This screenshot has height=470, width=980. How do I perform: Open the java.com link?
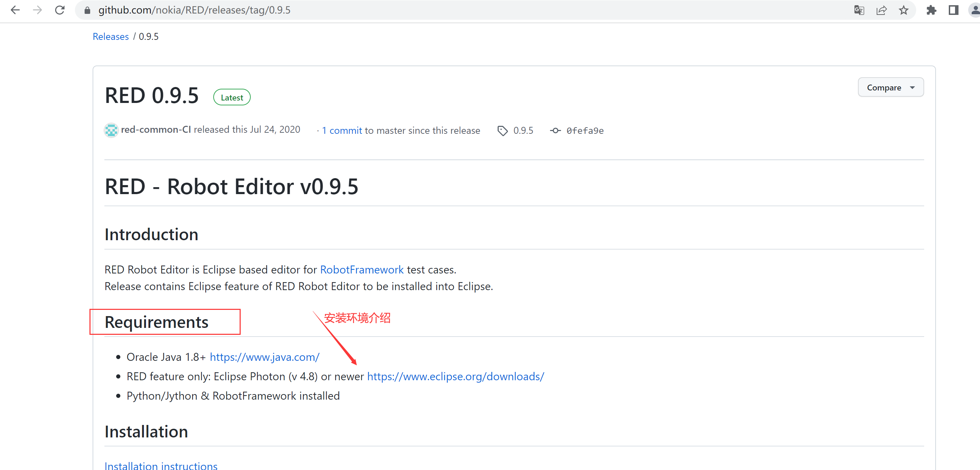[264, 357]
